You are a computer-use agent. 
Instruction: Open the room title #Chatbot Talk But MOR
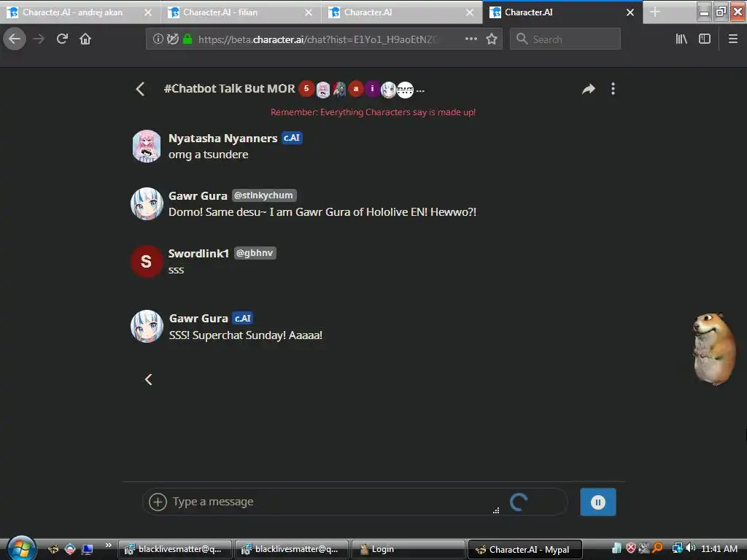pos(229,88)
